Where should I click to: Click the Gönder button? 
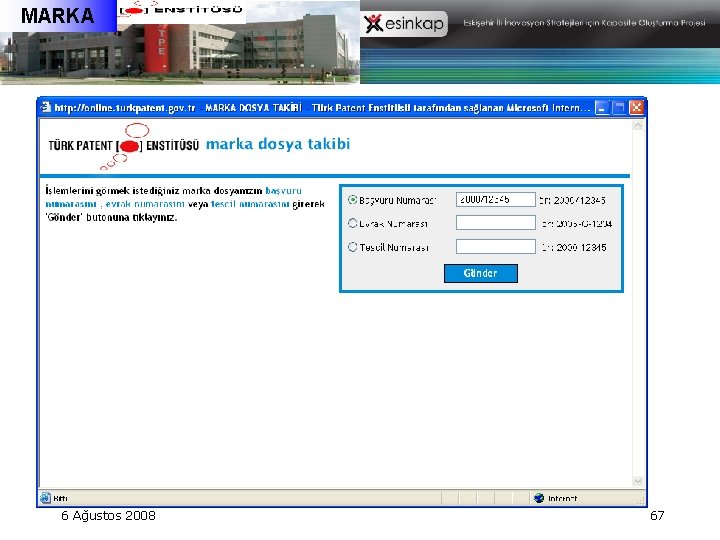point(480,273)
